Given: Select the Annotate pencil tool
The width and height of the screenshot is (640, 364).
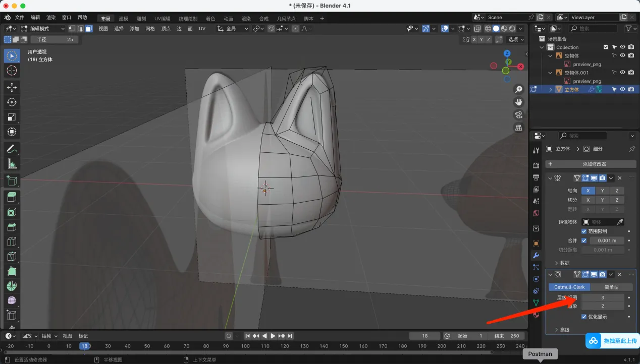Looking at the screenshot, I should point(12,149).
